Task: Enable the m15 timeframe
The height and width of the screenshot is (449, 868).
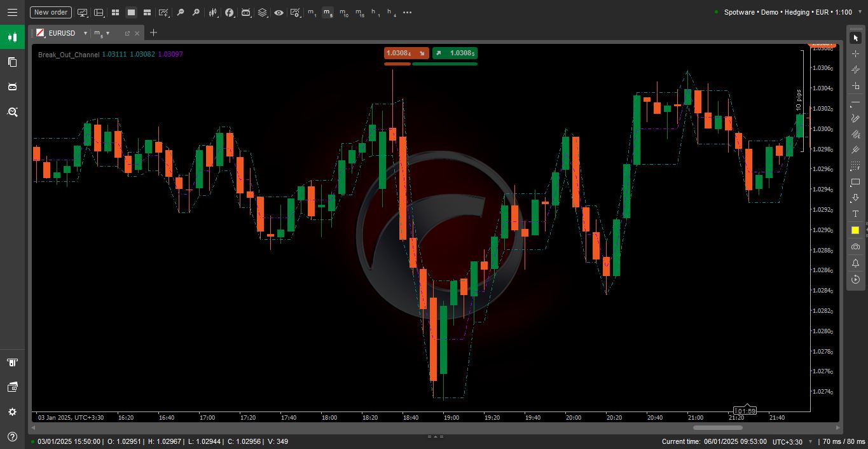Action: pyautogui.click(x=359, y=12)
